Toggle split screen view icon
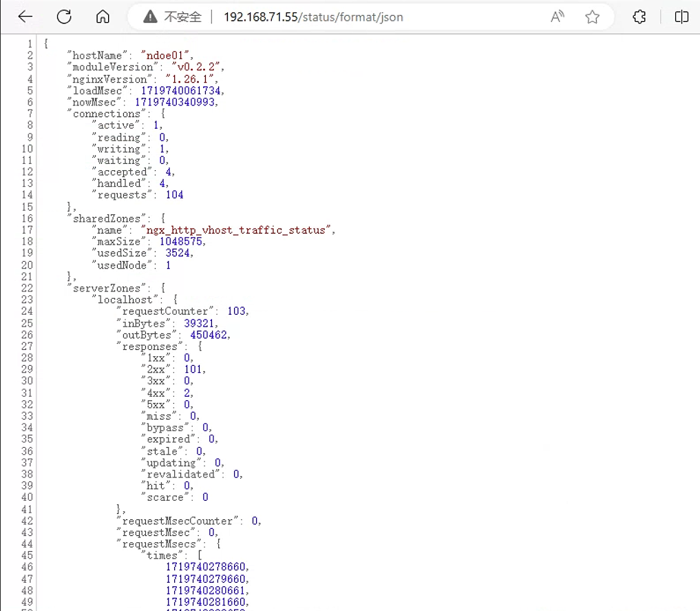 (x=681, y=17)
